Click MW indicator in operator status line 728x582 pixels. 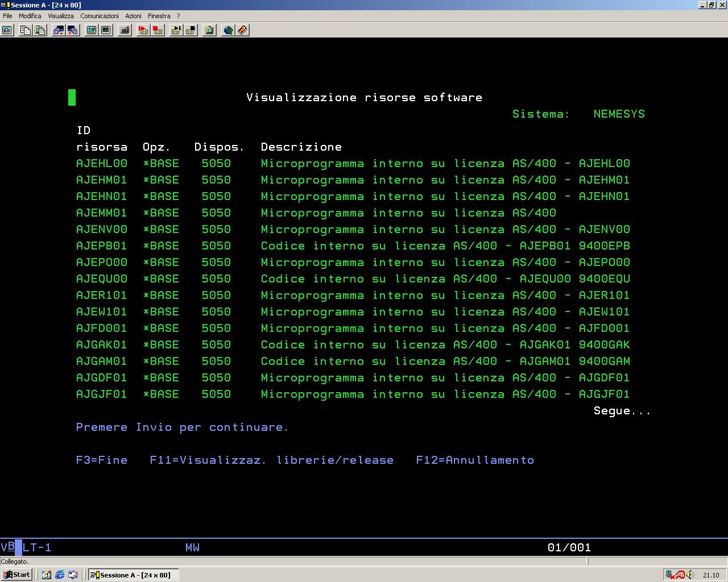coord(192,547)
